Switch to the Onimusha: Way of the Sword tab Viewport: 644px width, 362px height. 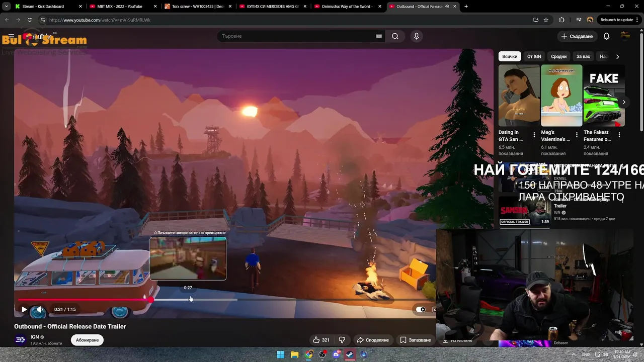pos(346,7)
